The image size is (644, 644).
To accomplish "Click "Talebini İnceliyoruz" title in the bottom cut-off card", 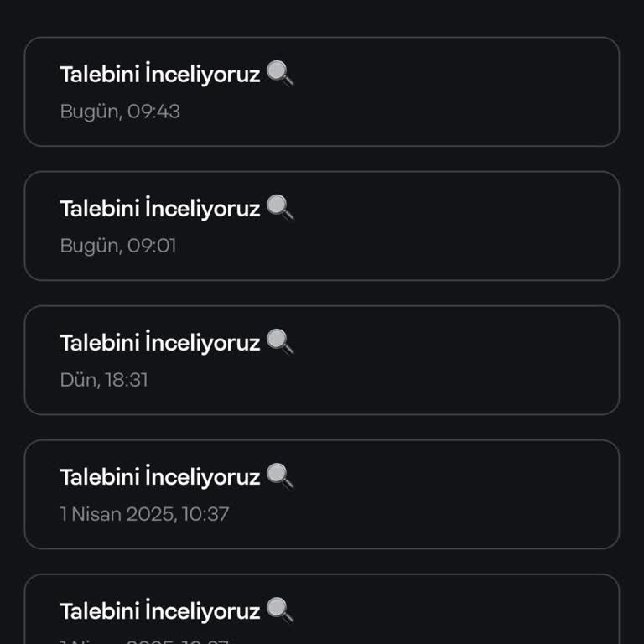I will (160, 611).
